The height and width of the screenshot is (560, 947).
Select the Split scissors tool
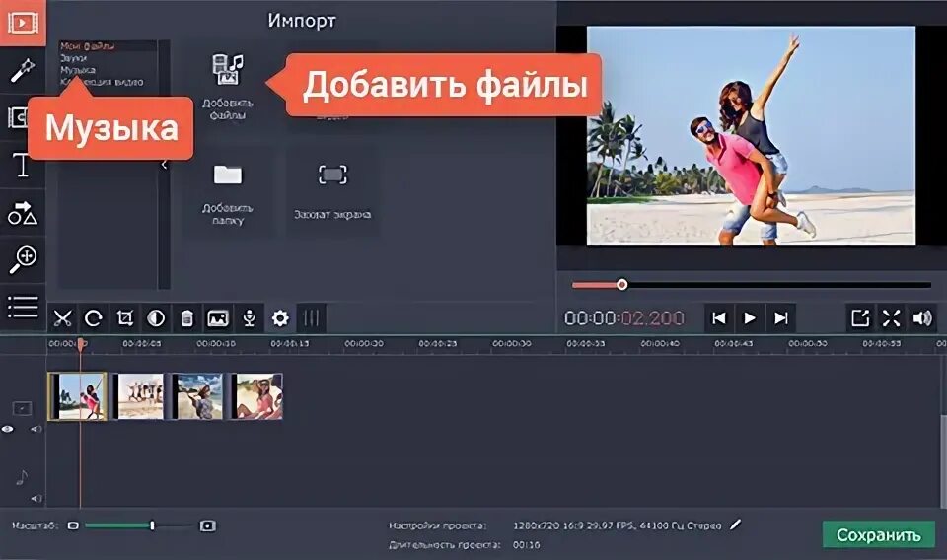(63, 318)
